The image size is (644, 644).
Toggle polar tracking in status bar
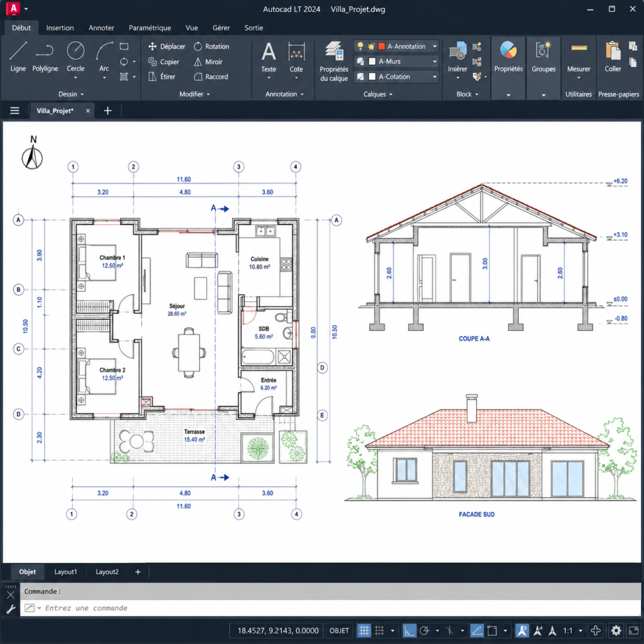point(425,630)
